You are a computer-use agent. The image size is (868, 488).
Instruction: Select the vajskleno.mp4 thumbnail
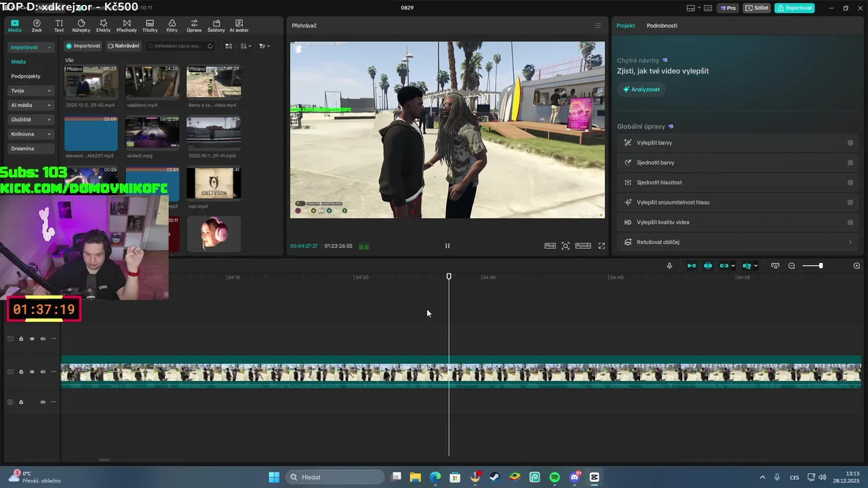pos(153,82)
